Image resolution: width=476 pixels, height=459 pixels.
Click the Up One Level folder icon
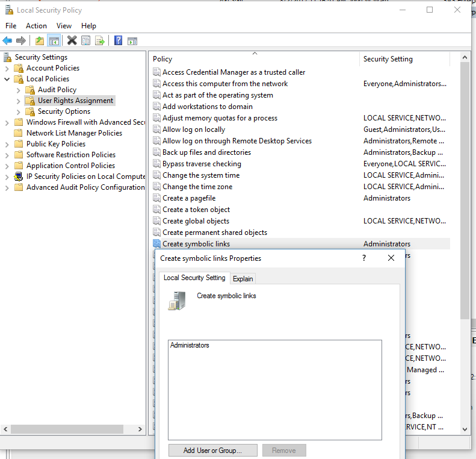coord(40,40)
